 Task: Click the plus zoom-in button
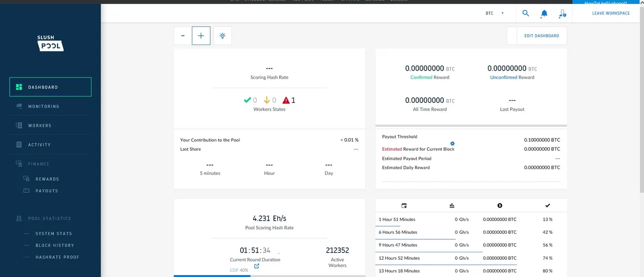coord(201,36)
